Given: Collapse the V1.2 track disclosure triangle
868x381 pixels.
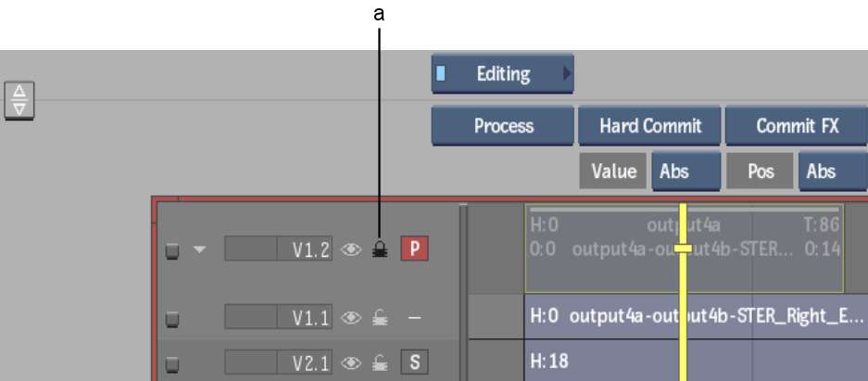Looking at the screenshot, I should tap(200, 250).
